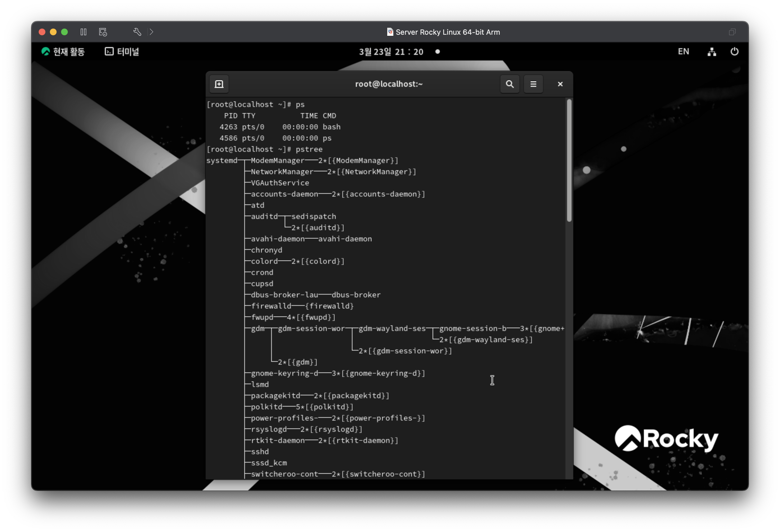This screenshot has width=780, height=532.
Task: Open the power menu icon in top bar
Action: [734, 52]
